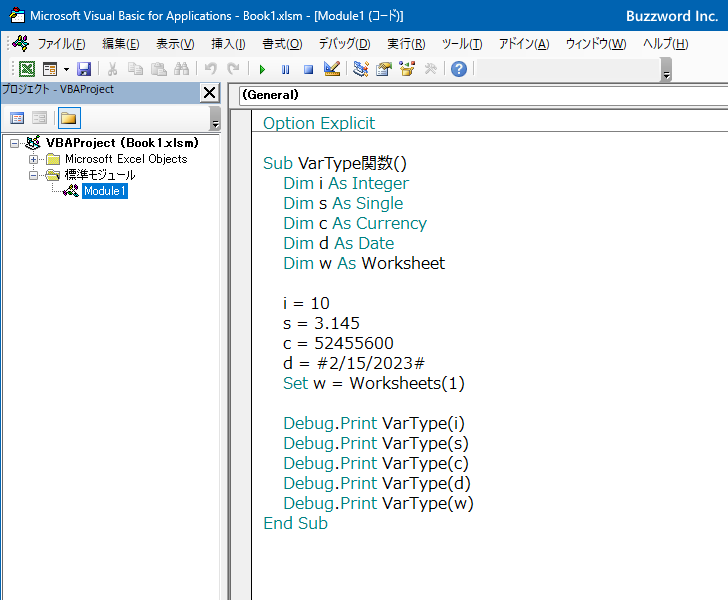Screen dimensions: 728x600
Task: Close the プロジェクト - VBAProject pane
Action: [x=209, y=92]
